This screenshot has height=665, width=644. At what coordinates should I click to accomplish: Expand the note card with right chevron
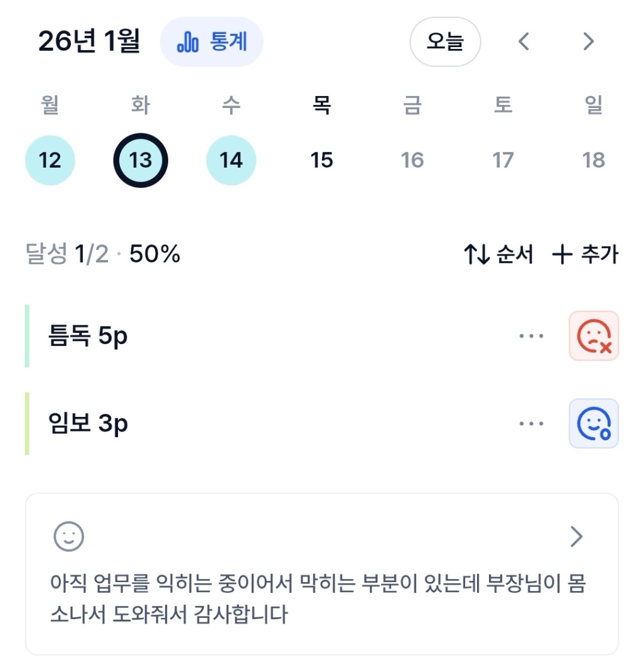click(x=576, y=537)
